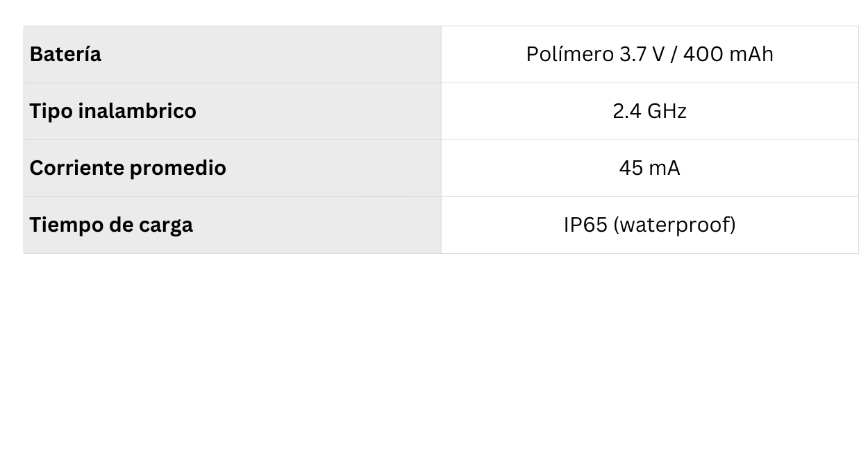Select the 2.4 GHz value cell
868x451 pixels.
649,112
